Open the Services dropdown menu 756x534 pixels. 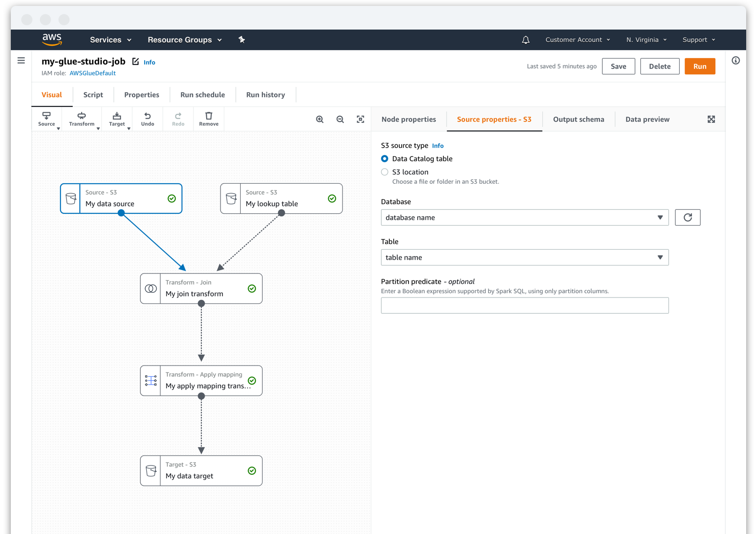111,40
